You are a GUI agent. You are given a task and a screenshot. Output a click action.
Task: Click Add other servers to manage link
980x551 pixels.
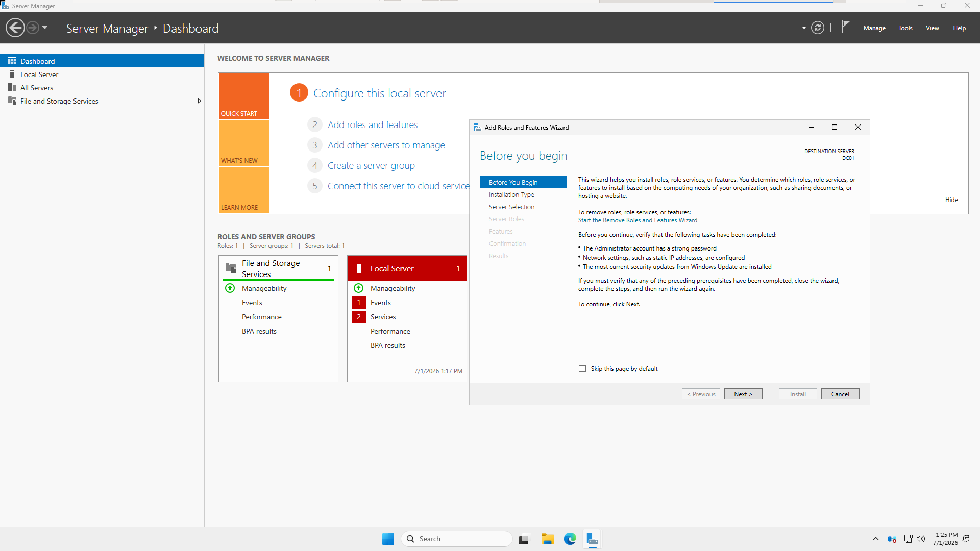coord(386,145)
